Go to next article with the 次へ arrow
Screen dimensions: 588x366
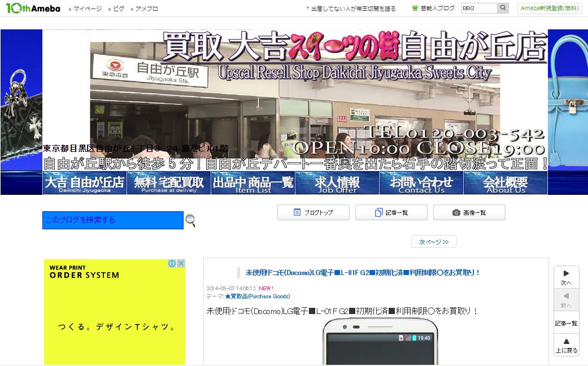tap(566, 277)
